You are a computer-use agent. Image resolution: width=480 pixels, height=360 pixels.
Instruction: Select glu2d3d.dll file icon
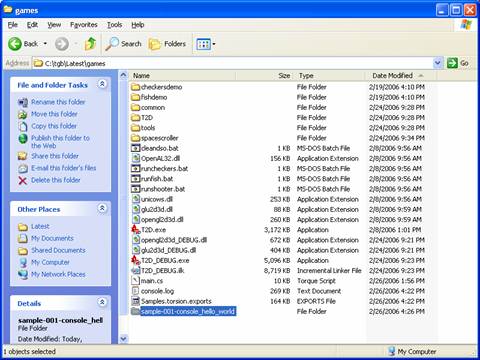coord(135,209)
